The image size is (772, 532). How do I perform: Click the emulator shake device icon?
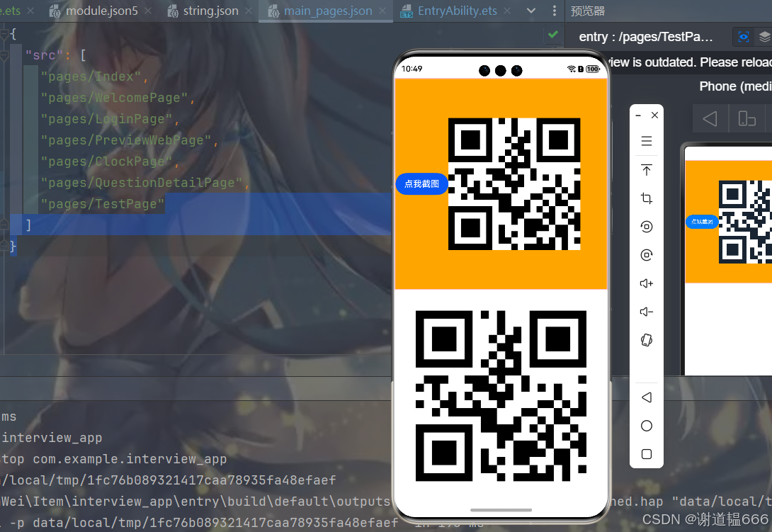pos(647,340)
